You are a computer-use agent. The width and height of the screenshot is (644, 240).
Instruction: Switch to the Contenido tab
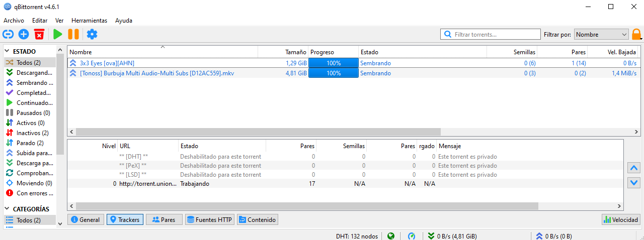(x=257, y=220)
